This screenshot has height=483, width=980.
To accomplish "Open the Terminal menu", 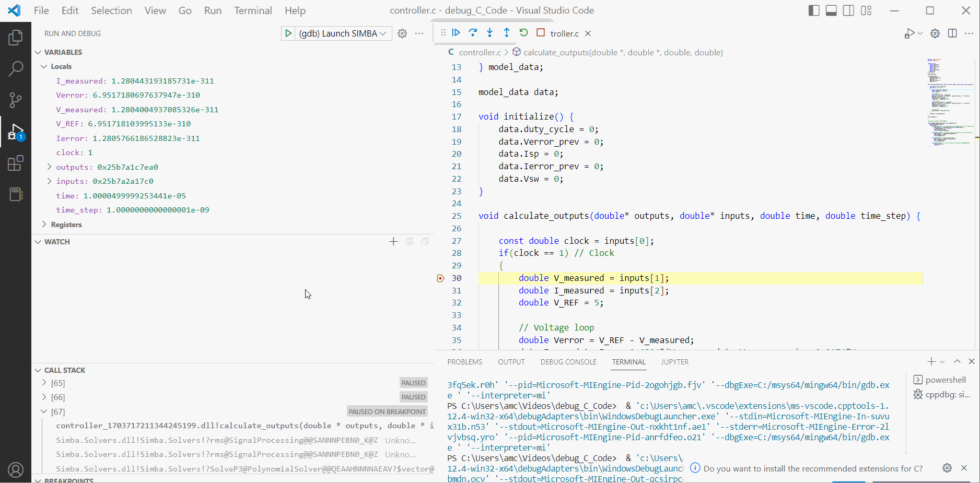I will [x=253, y=10].
